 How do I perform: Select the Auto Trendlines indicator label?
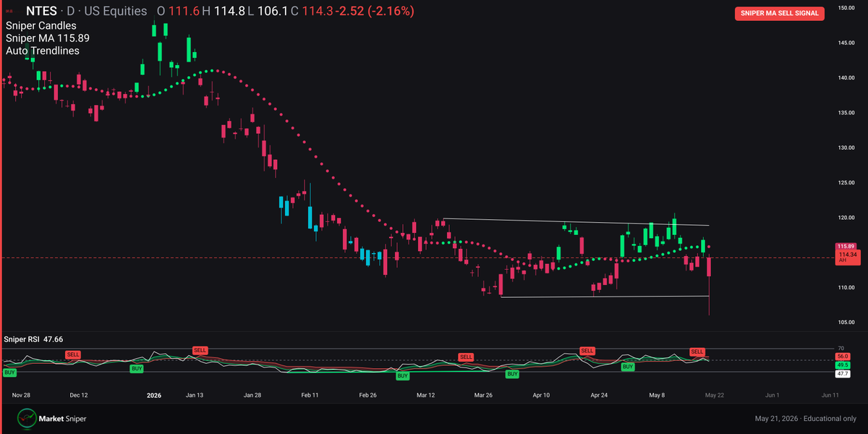(43, 51)
